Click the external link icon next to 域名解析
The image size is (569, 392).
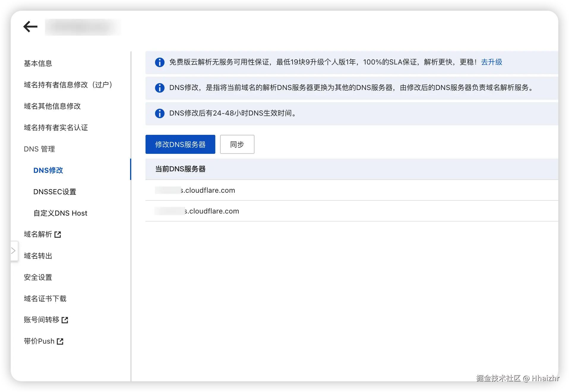58,235
